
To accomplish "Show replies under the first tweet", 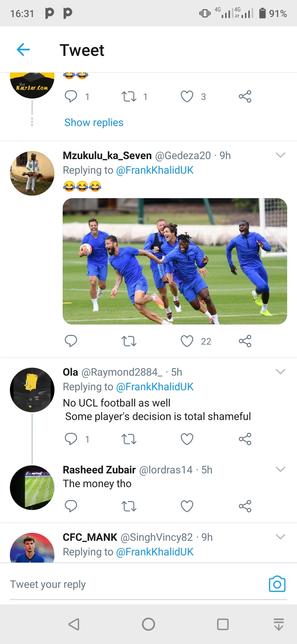I will 94,122.
